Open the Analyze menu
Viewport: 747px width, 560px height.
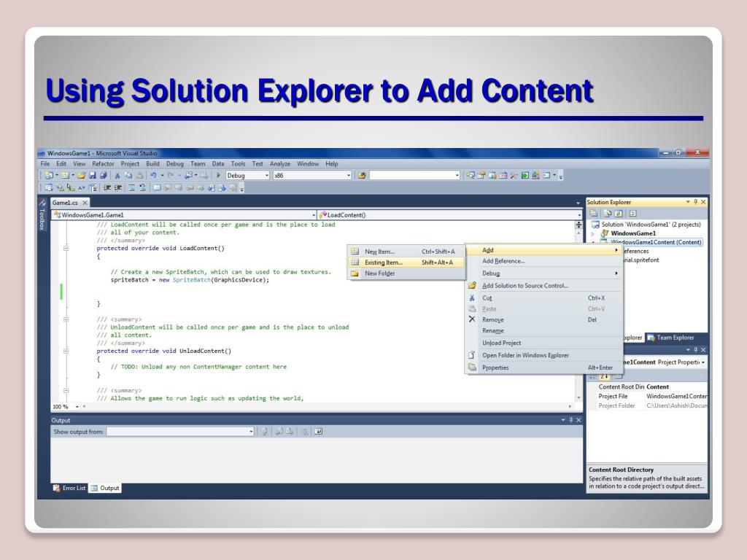[x=279, y=163]
